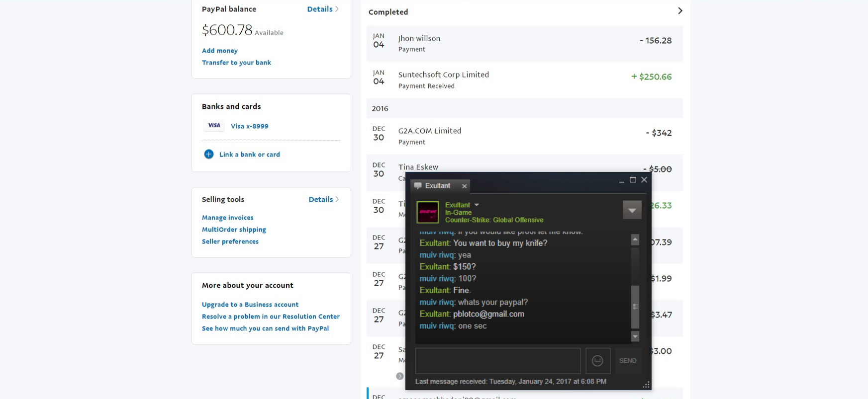The width and height of the screenshot is (868, 399).
Task: Click the + $250.66 amount
Action: [652, 77]
